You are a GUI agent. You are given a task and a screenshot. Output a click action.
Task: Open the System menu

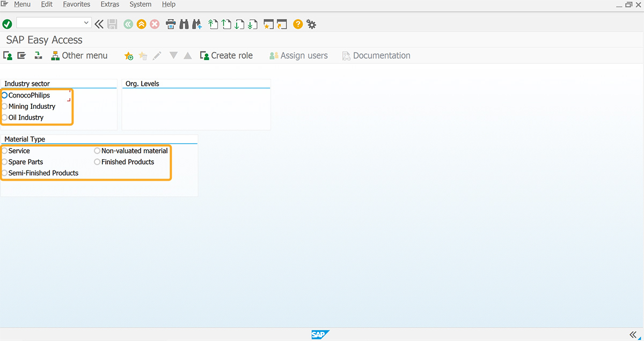[x=141, y=4]
